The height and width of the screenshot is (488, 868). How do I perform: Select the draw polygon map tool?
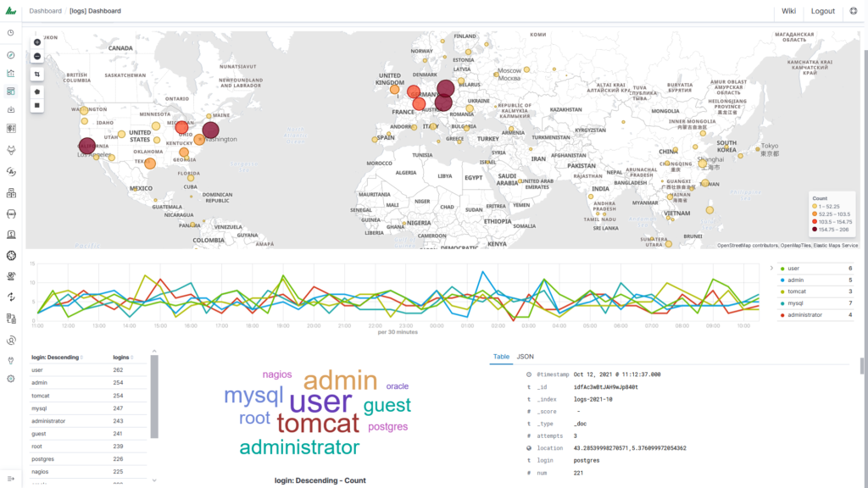click(x=37, y=91)
